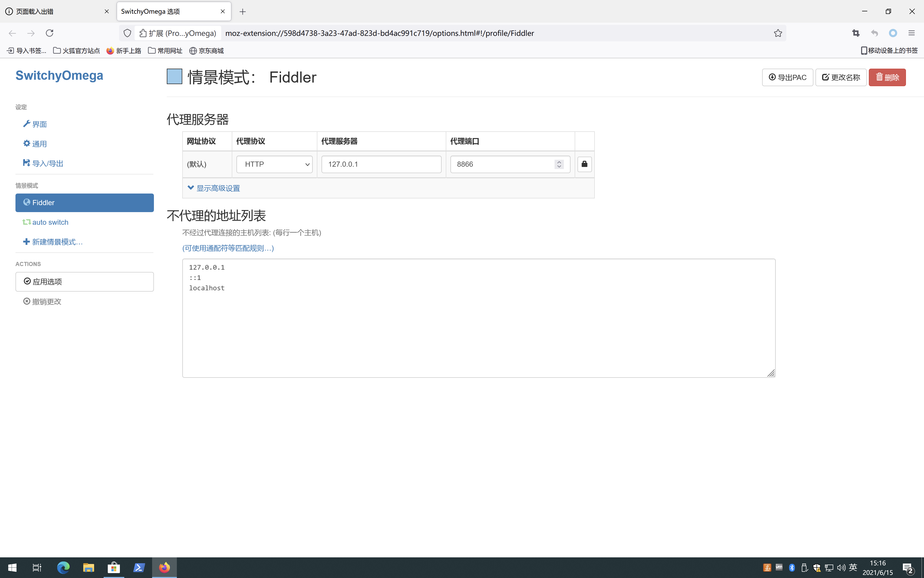Open the Windows Start menu
The height and width of the screenshot is (578, 924).
tap(12, 568)
